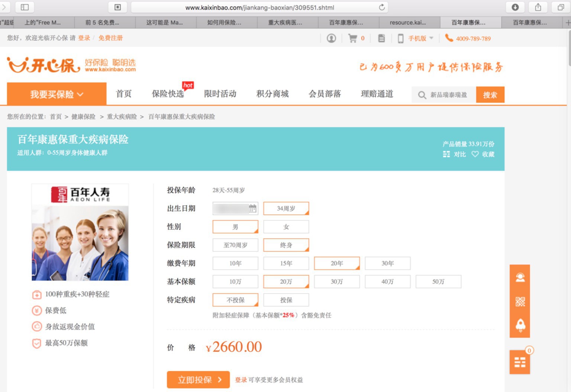Choose insurance term 终身
571x392 pixels.
coord(286,245)
